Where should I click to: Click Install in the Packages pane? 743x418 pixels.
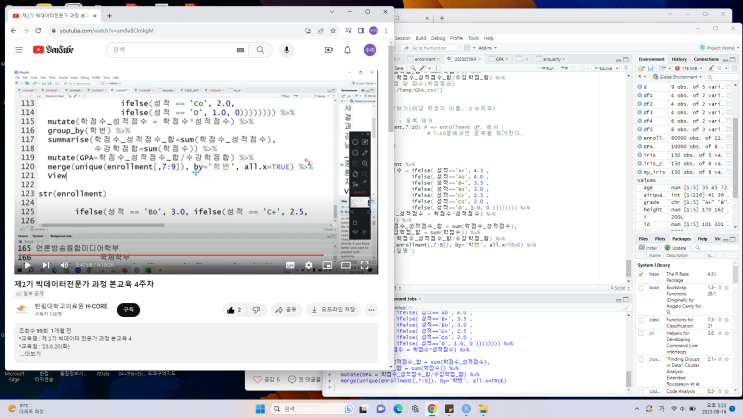[648, 248]
